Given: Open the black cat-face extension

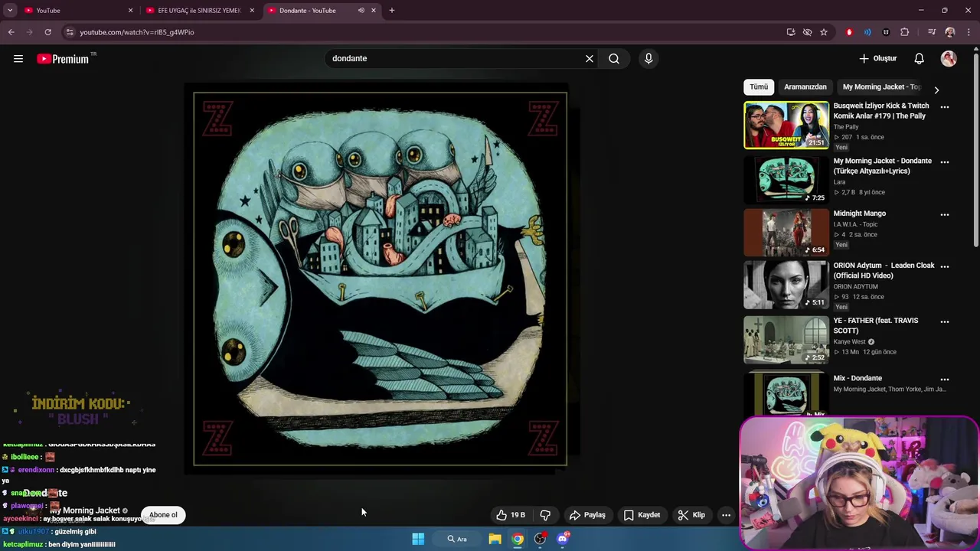Looking at the screenshot, I should click(886, 32).
